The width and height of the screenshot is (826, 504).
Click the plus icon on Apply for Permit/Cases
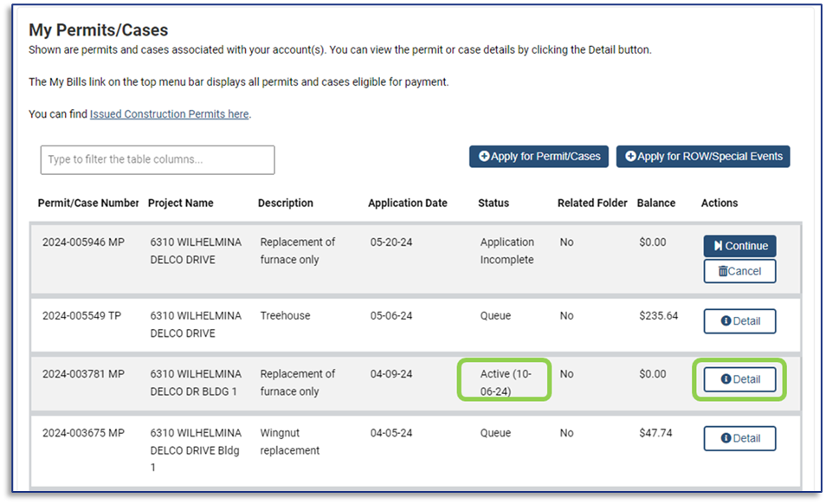(484, 157)
